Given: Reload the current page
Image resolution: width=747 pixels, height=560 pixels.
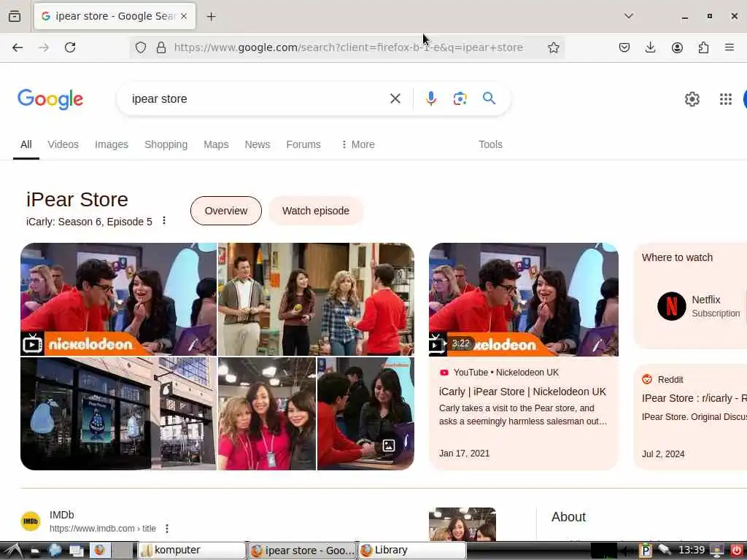Looking at the screenshot, I should coord(70,47).
